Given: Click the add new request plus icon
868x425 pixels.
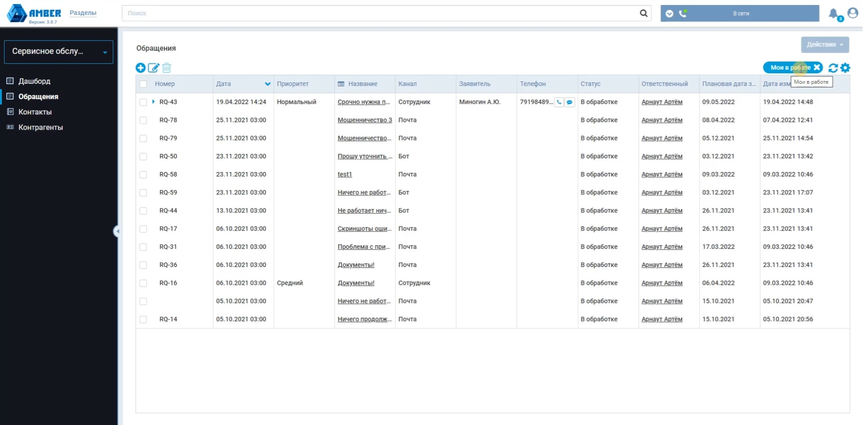Looking at the screenshot, I should [x=141, y=68].
